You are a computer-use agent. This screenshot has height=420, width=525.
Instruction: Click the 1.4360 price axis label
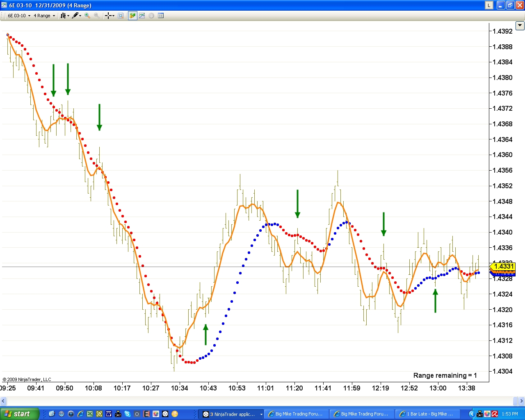(502, 155)
